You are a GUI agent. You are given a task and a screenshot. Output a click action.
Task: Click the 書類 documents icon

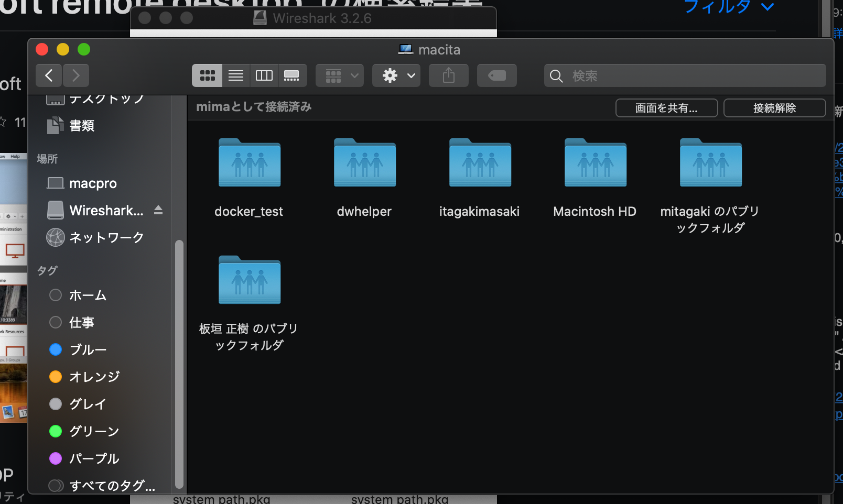pos(56,126)
